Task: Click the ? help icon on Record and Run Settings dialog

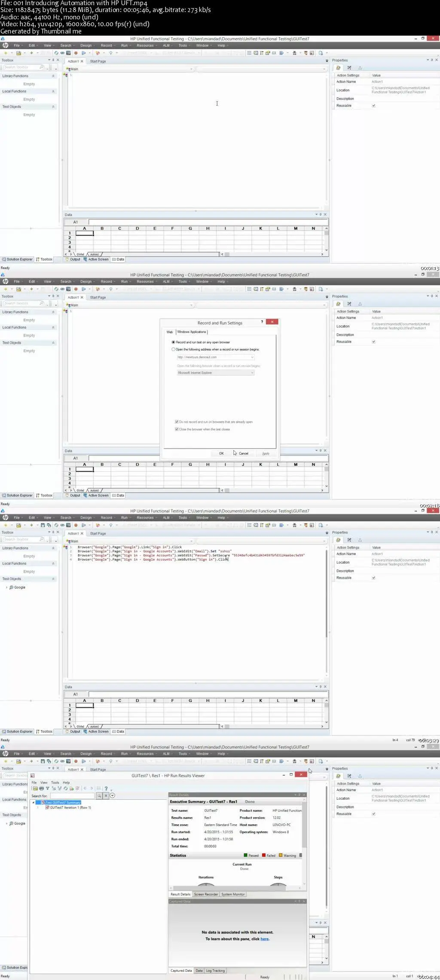Action: point(262,322)
